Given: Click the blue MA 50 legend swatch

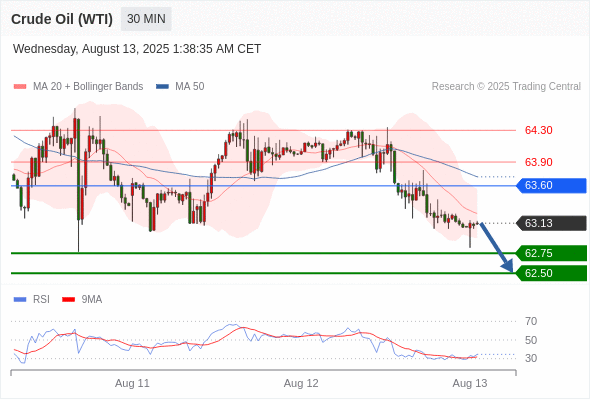Looking at the screenshot, I should click(x=162, y=87).
